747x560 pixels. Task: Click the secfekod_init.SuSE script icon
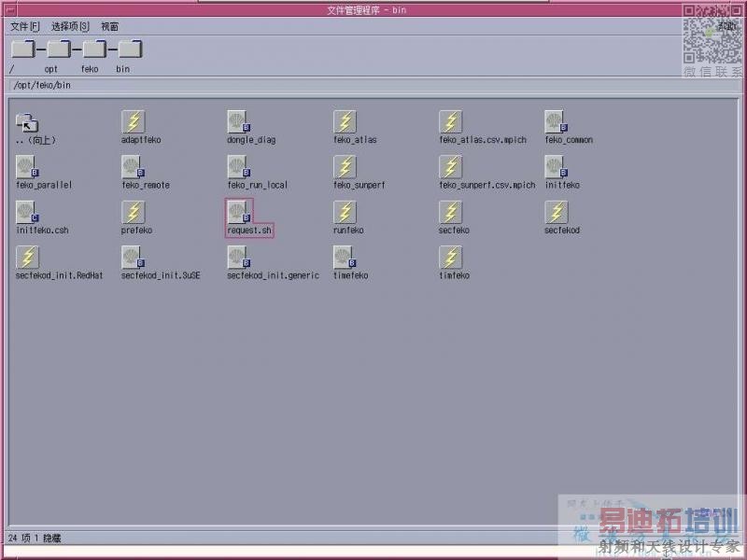coord(133,258)
